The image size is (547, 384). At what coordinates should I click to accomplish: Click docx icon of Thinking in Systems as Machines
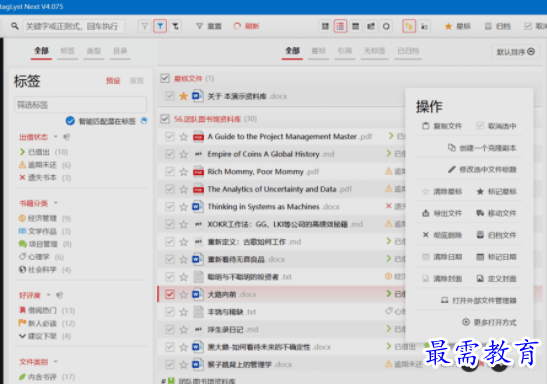click(x=198, y=207)
